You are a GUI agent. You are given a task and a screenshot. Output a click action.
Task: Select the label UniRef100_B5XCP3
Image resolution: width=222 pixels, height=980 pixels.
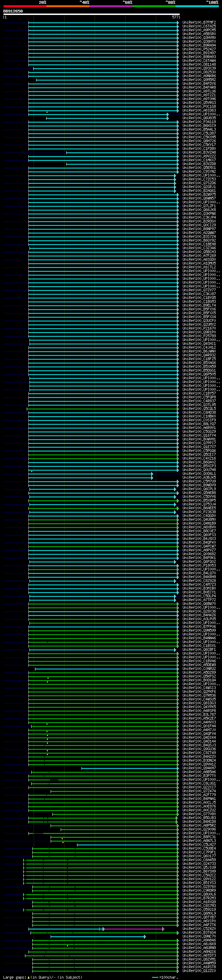pyautogui.click(x=199, y=466)
